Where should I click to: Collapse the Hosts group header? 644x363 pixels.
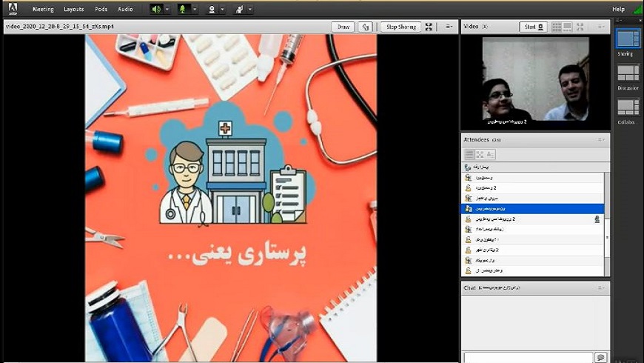pyautogui.click(x=536, y=167)
